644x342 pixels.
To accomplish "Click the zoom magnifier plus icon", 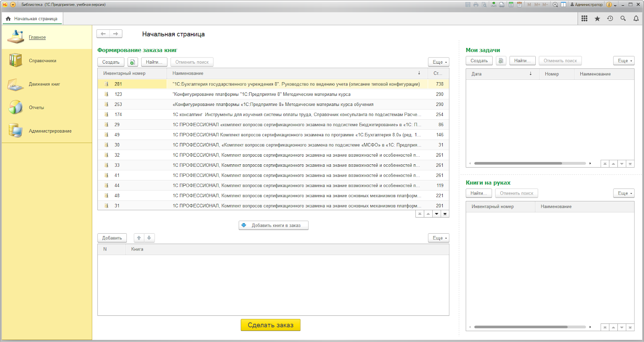I will pos(555,4).
